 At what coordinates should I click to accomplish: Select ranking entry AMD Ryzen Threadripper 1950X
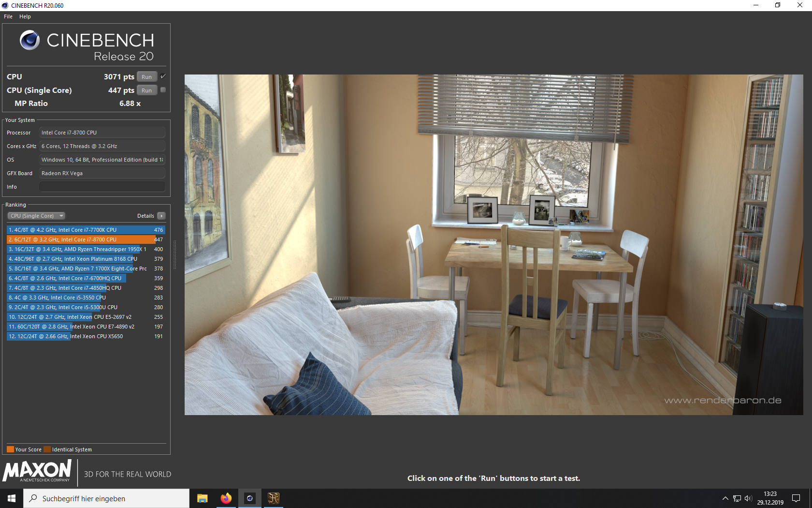86,249
